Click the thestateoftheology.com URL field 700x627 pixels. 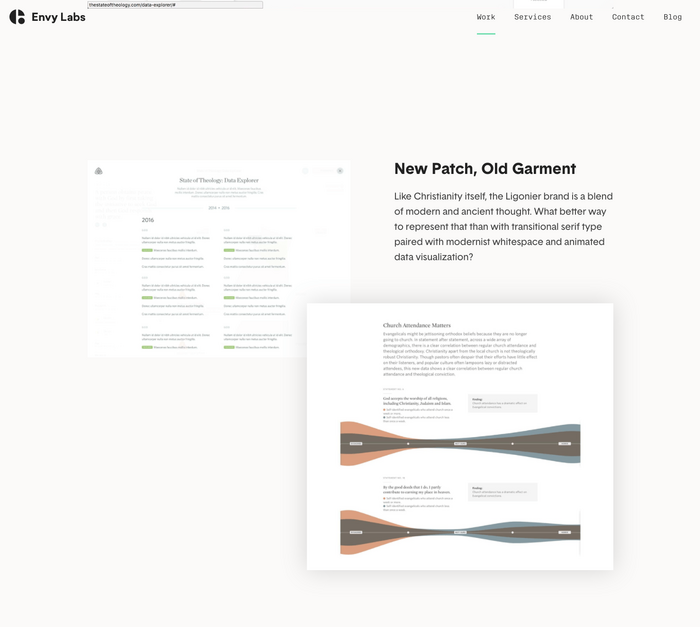point(175,5)
